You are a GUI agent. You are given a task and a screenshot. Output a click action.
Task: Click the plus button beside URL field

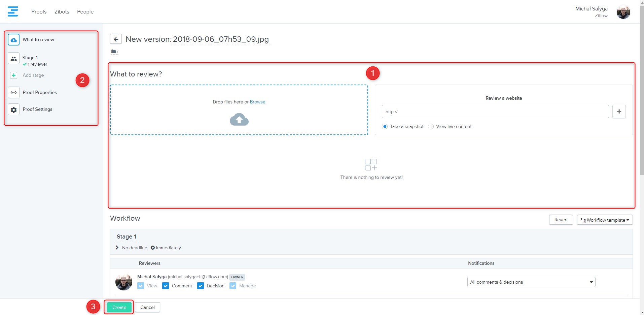[619, 112]
